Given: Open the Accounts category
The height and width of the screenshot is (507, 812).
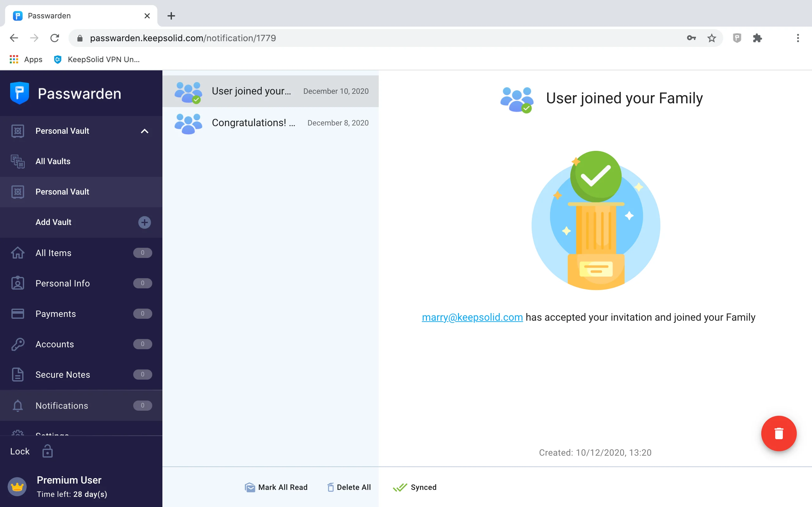Looking at the screenshot, I should click(55, 344).
